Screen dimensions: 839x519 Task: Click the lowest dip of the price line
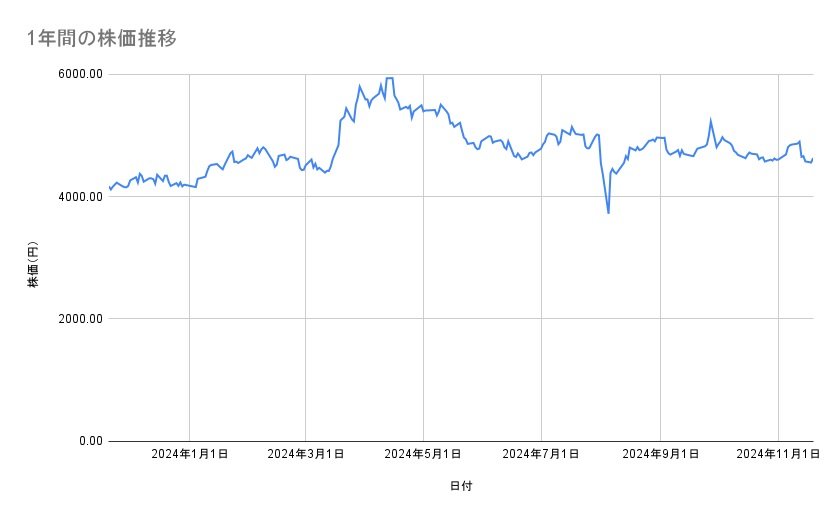coord(608,212)
